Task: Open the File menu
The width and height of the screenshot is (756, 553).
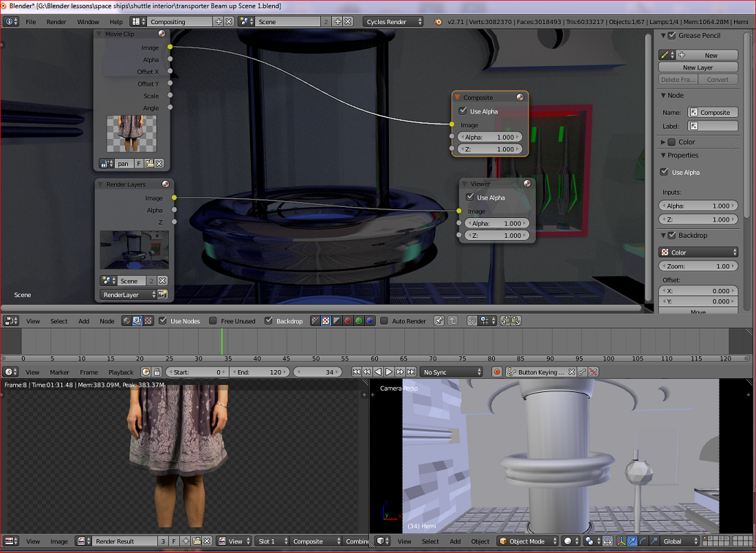Action: 31,22
